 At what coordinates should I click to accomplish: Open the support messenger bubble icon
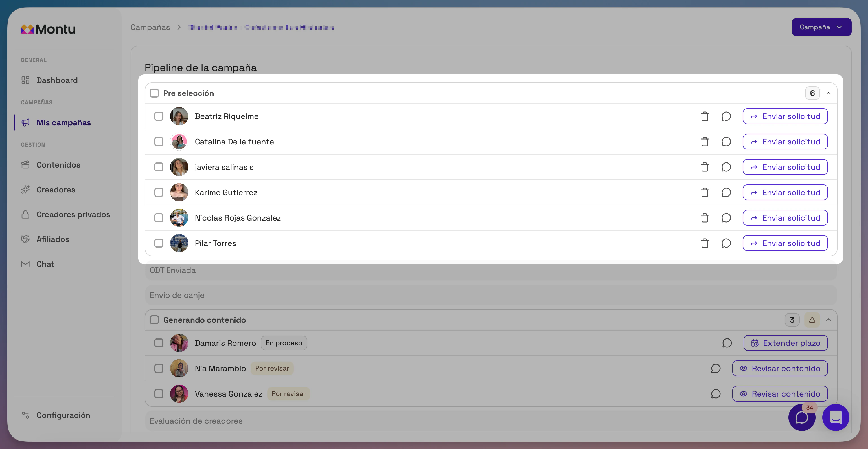coord(835,417)
